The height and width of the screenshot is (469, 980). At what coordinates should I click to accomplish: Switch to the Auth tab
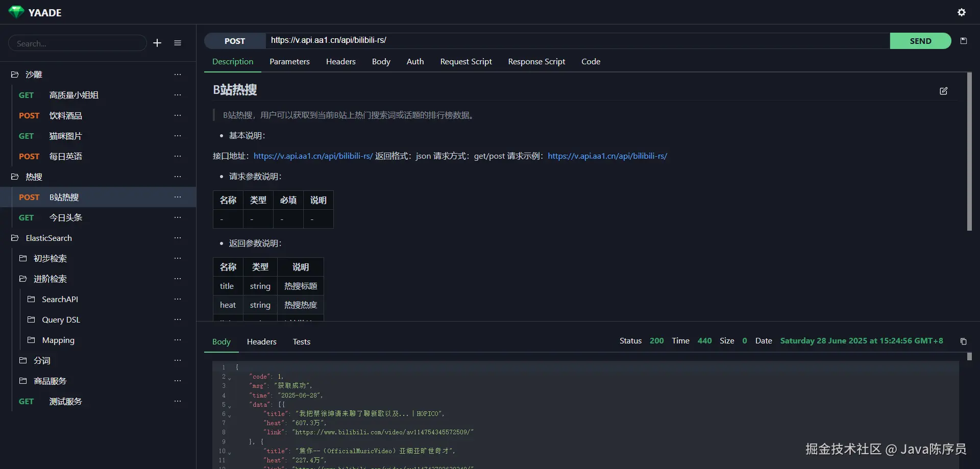[x=415, y=61]
